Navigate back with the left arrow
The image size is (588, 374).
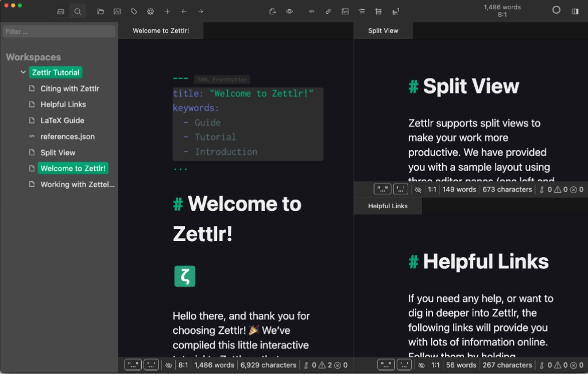click(x=184, y=11)
